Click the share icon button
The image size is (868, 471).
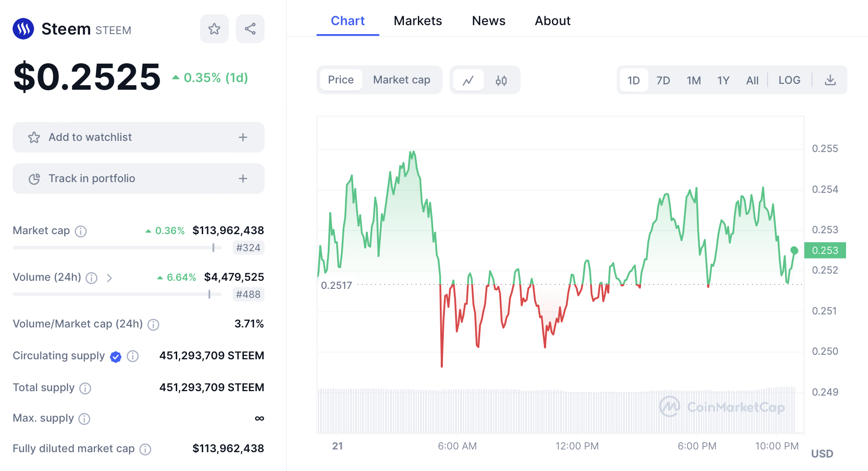(250, 29)
